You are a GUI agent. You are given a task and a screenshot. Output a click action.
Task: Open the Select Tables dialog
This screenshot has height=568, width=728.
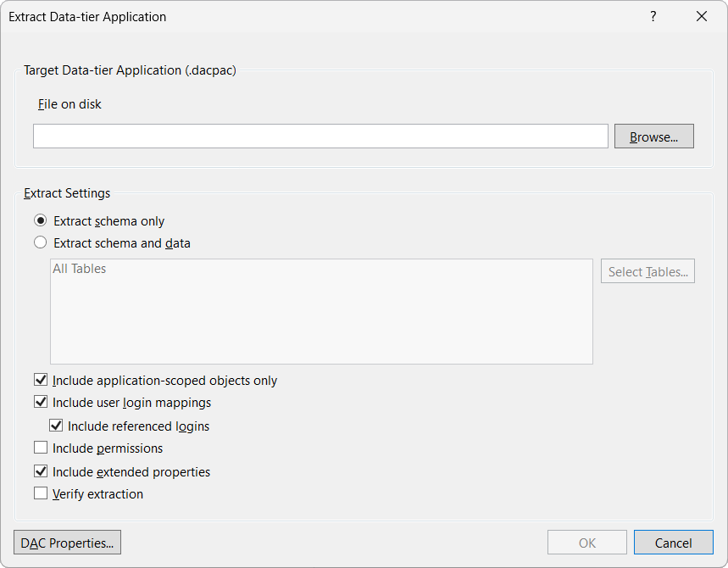pos(647,270)
